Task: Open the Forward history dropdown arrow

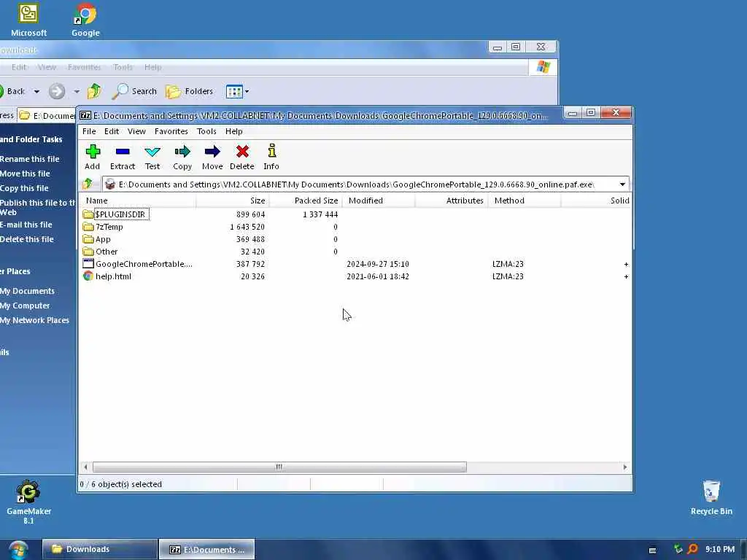Action: coord(76,91)
